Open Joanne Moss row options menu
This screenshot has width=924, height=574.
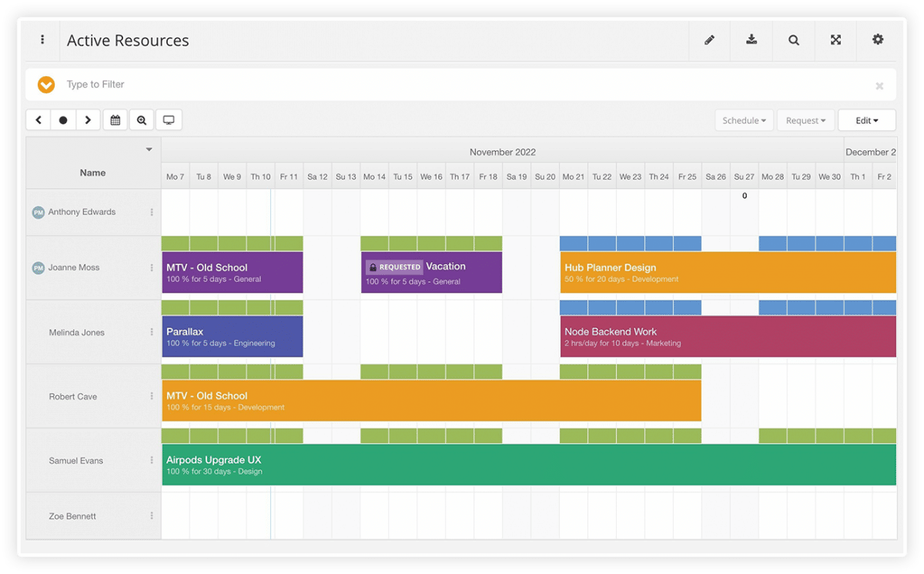[152, 268]
